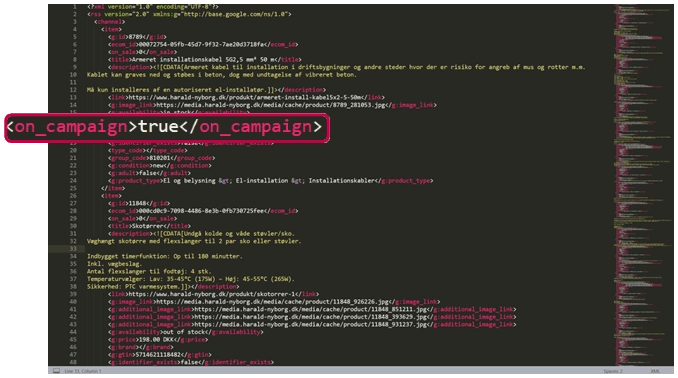Click the empty g:brand element line
The width and height of the screenshot is (678, 378).
[141, 347]
